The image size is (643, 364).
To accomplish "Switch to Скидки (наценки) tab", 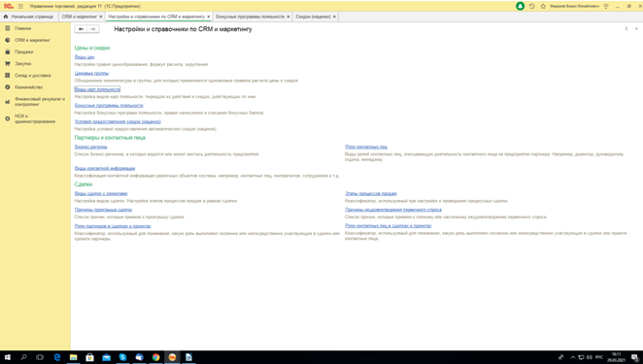I will coord(313,17).
